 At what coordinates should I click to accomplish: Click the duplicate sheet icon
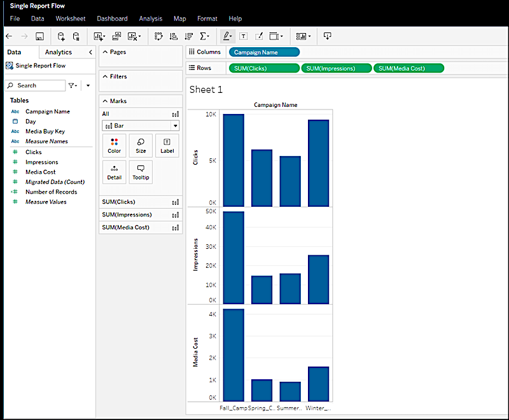pyautogui.click(x=116, y=36)
